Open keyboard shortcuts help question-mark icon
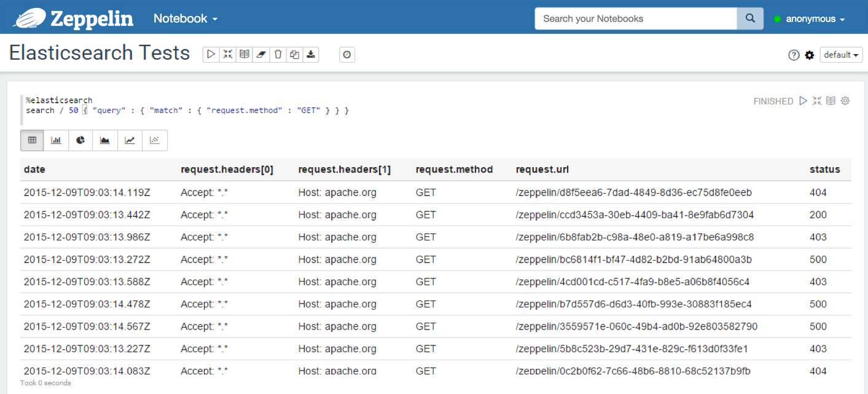Viewport: 868px width, 394px height. [794, 55]
